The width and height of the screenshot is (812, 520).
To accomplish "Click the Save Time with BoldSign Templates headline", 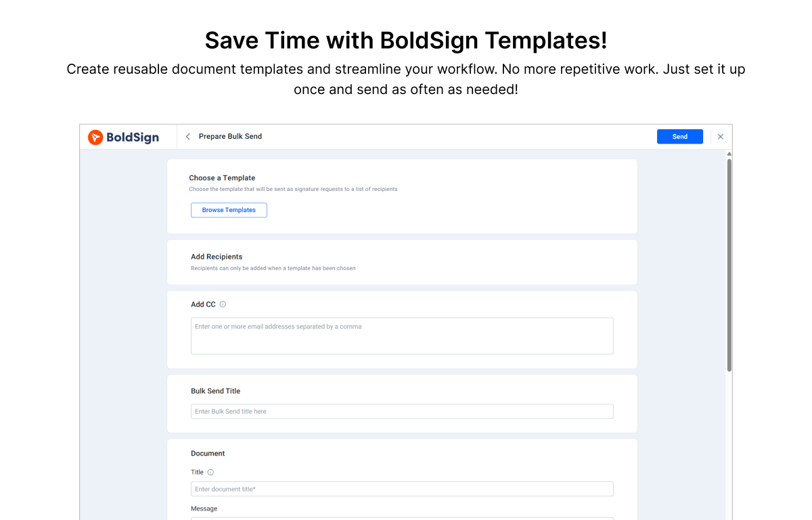I will pos(406,41).
